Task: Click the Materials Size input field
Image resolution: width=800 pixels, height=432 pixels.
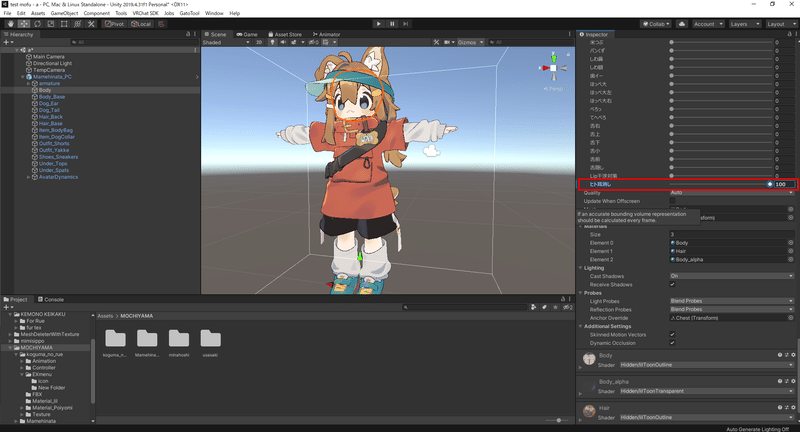Action: [732, 234]
